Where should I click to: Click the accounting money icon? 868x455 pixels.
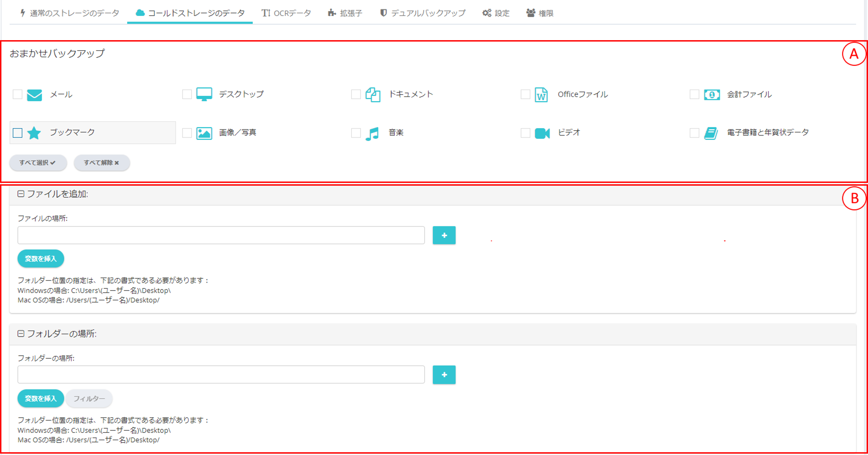712,95
